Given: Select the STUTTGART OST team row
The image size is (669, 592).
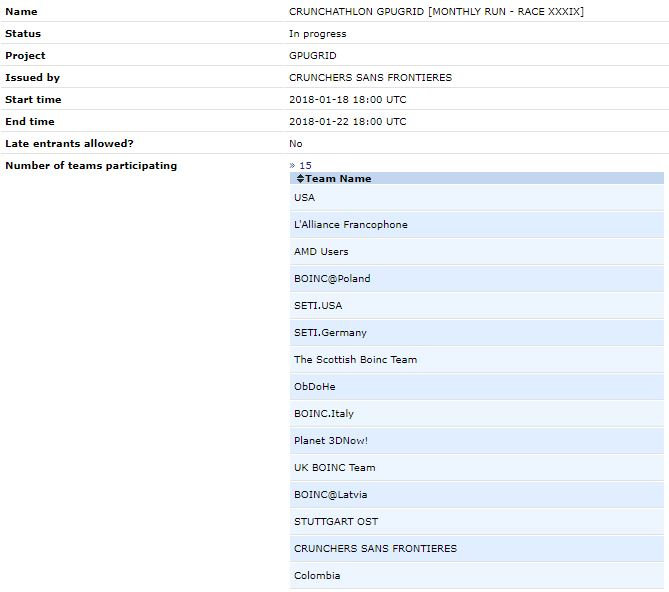Looking at the screenshot, I should pos(477,522).
